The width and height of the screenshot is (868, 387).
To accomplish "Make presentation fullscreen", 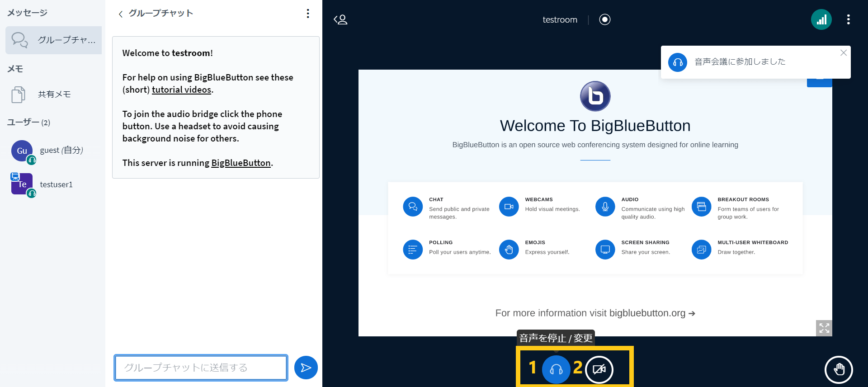I will tap(824, 328).
